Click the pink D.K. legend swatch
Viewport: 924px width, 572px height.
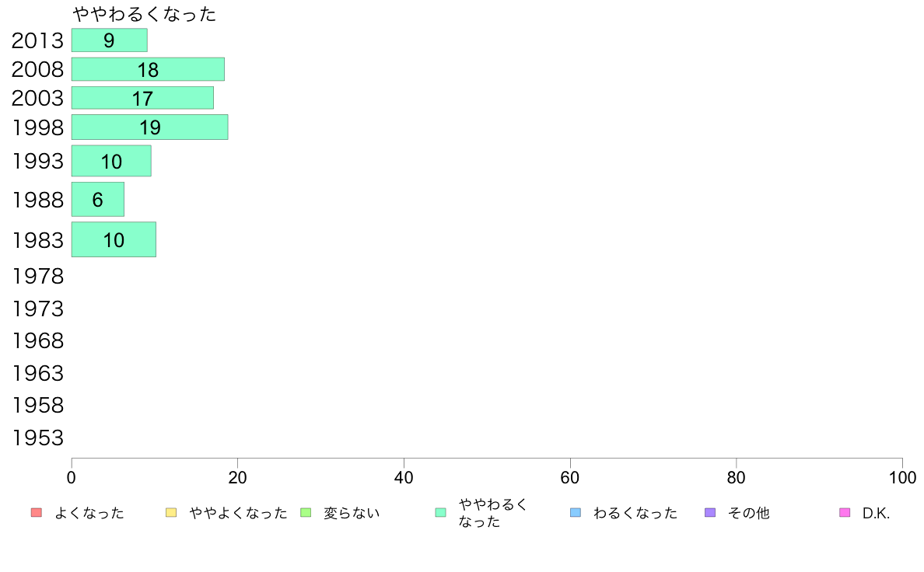pos(845,513)
